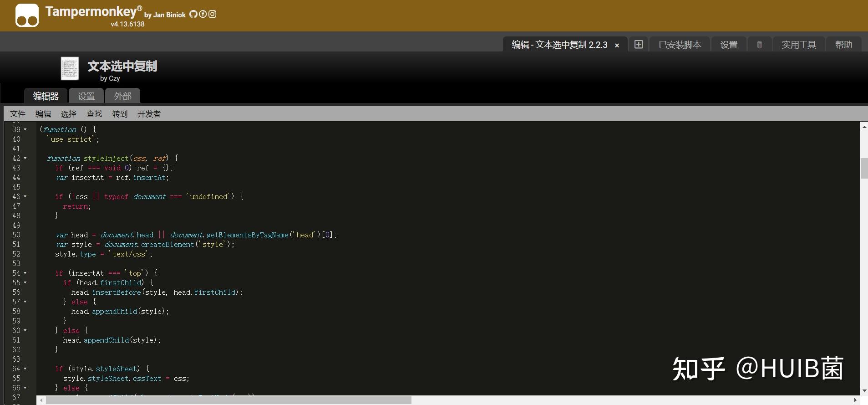The width and height of the screenshot is (868, 405).
Task: Click the script document thumbnail icon
Action: coord(70,68)
